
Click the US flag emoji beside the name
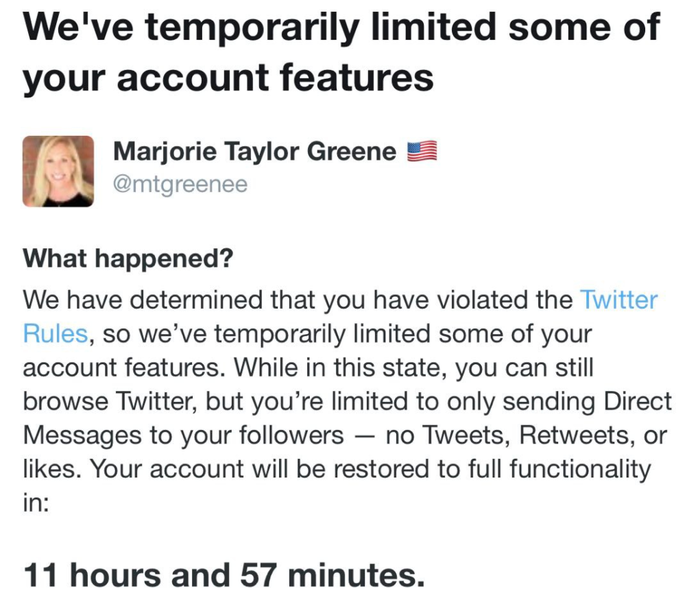pyautogui.click(x=422, y=152)
